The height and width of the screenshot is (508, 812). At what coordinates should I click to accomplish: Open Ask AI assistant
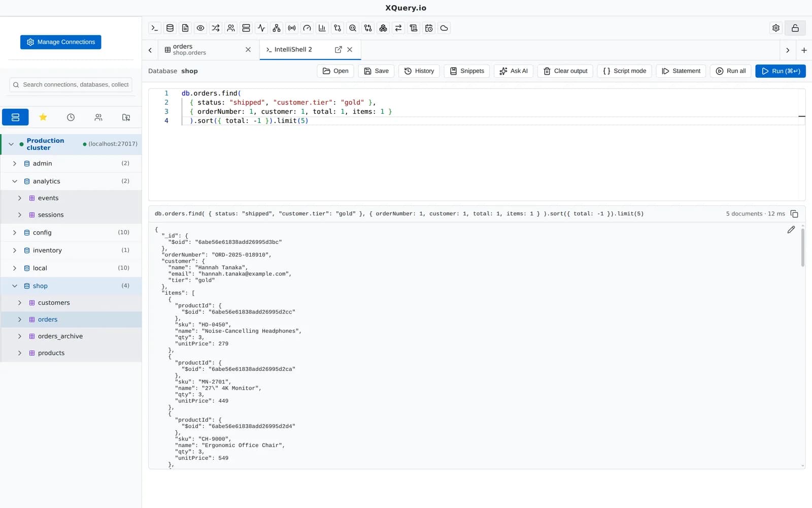click(514, 71)
